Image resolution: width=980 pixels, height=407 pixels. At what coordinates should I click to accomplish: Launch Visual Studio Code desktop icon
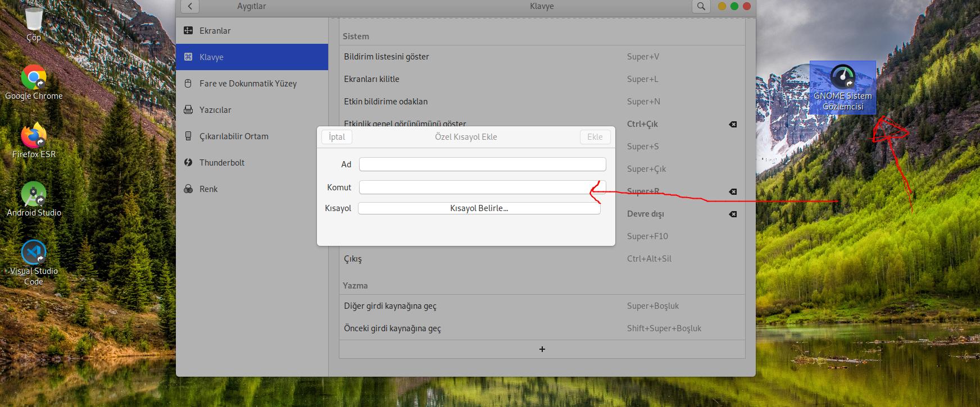34,253
